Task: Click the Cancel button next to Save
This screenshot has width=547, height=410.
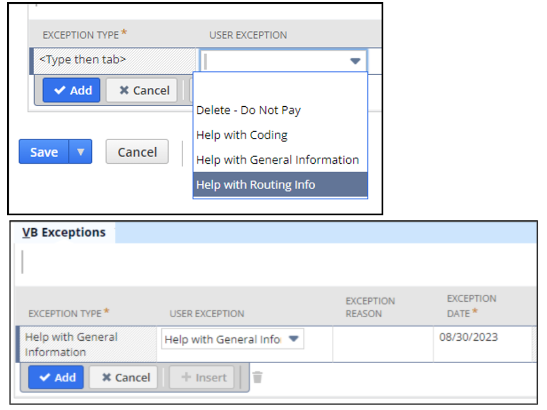Action: (137, 152)
